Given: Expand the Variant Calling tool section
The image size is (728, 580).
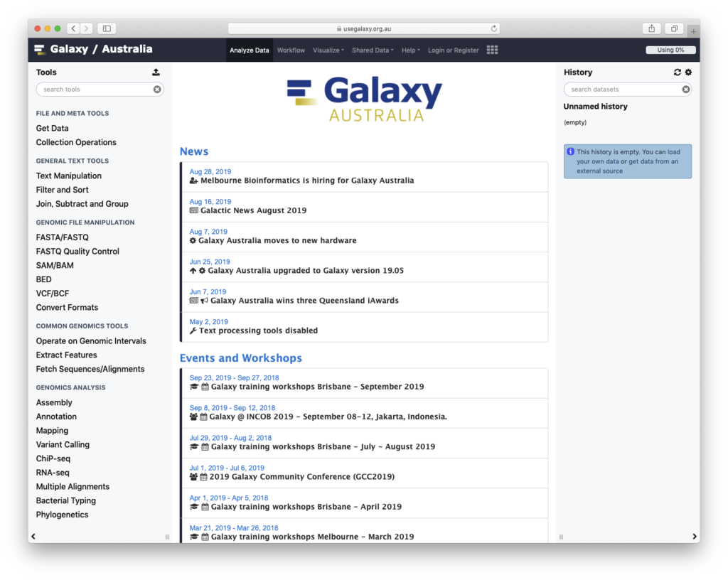Looking at the screenshot, I should (x=63, y=444).
